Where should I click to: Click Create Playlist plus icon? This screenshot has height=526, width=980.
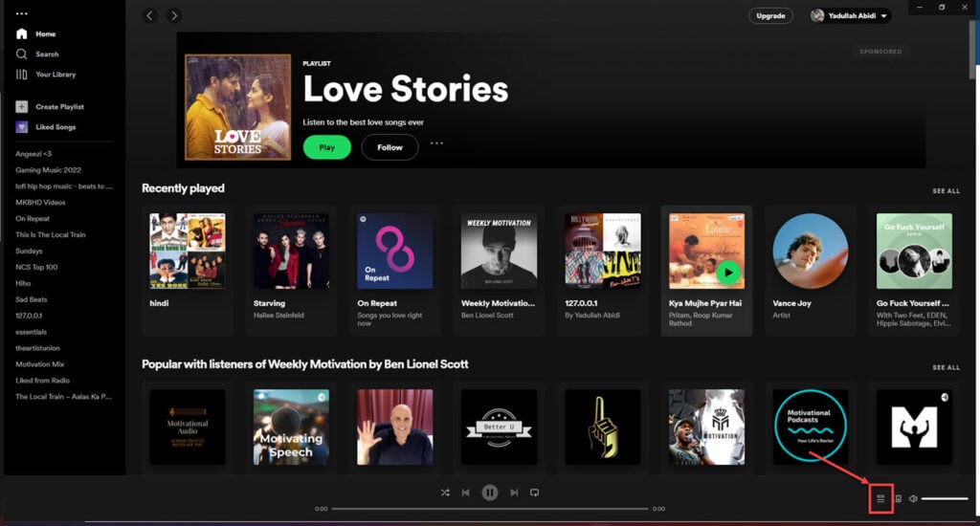tap(22, 107)
